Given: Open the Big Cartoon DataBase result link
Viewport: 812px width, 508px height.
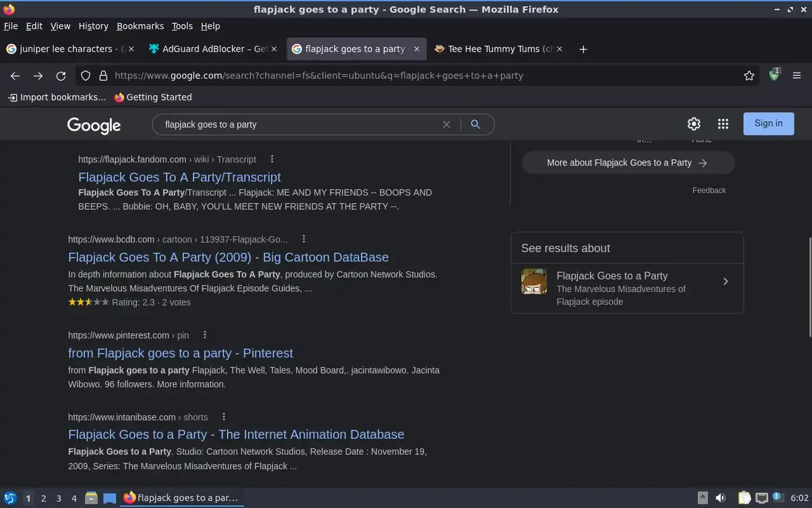Looking at the screenshot, I should coord(228,257).
